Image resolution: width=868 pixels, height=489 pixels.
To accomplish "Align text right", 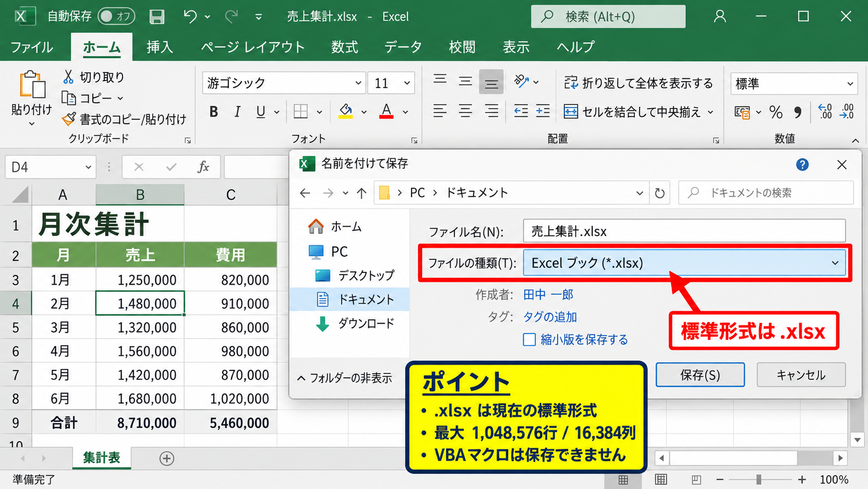I will tap(491, 111).
